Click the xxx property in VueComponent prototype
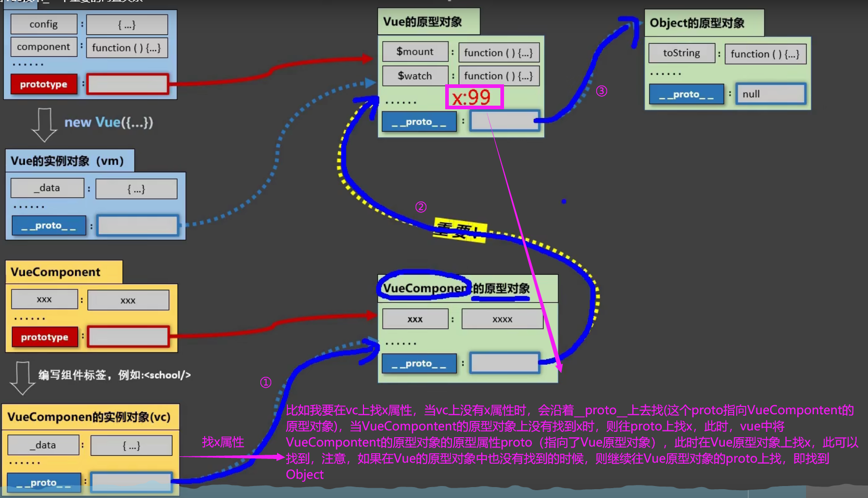868x498 pixels. [x=415, y=318]
